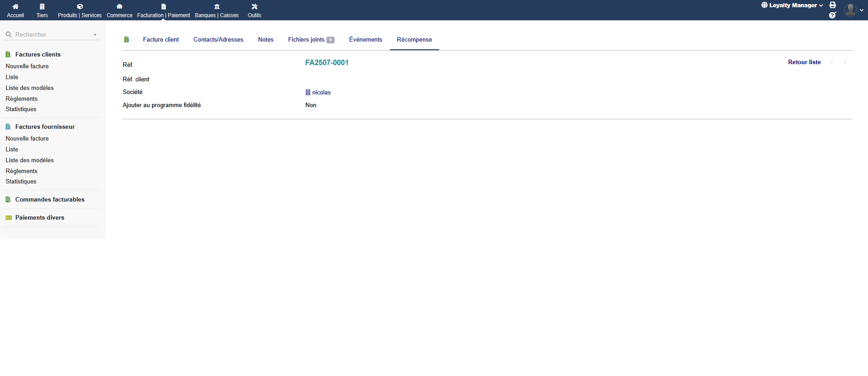The image size is (868, 376).
Task: Switch to the Événements tab
Action: pos(365,40)
